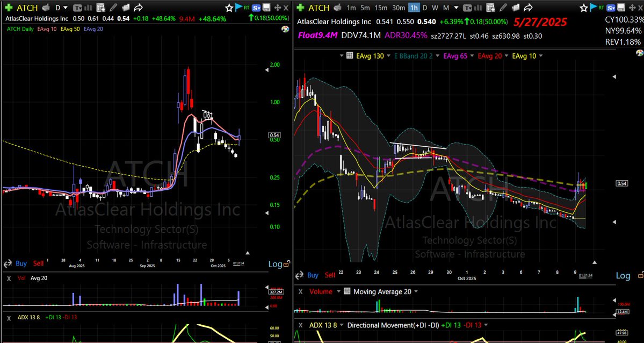Viewport: 644px width, 343px height.
Task: Toggle RT real-time indicator in right chart
Action: (x=601, y=8)
